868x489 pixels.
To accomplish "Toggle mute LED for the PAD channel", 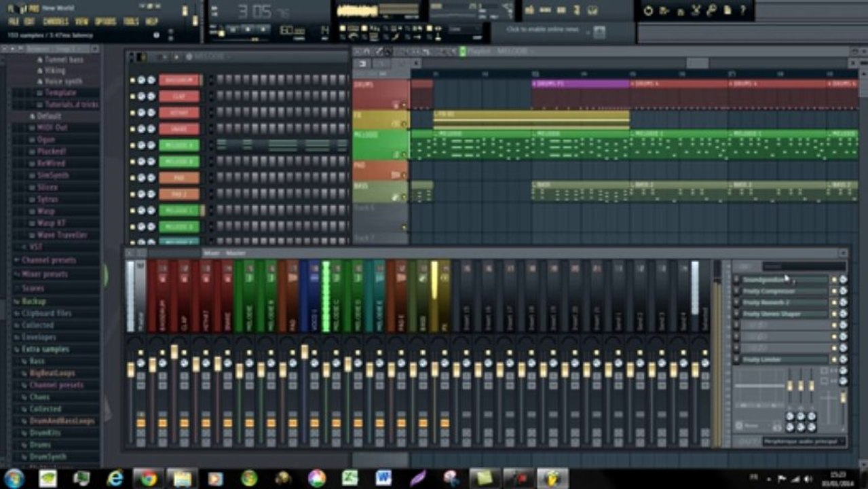I will click(x=132, y=178).
